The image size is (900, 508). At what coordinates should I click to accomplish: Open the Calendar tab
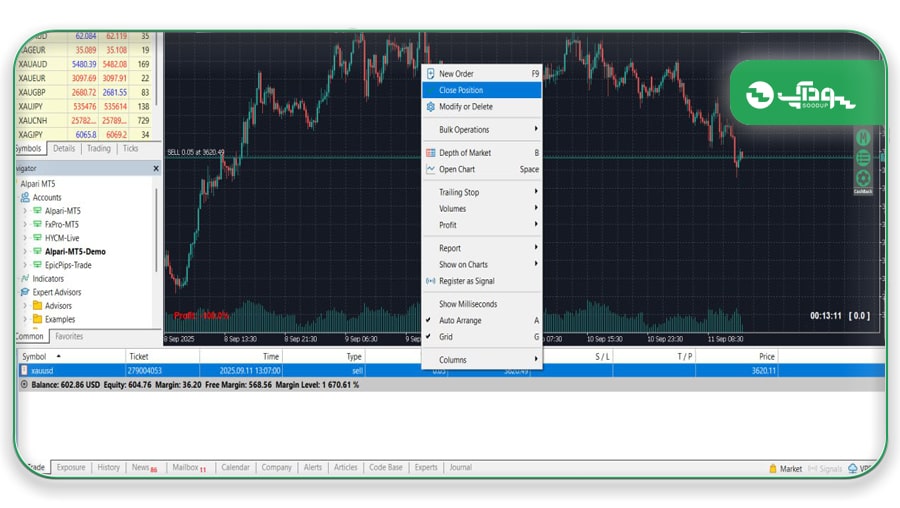point(235,468)
